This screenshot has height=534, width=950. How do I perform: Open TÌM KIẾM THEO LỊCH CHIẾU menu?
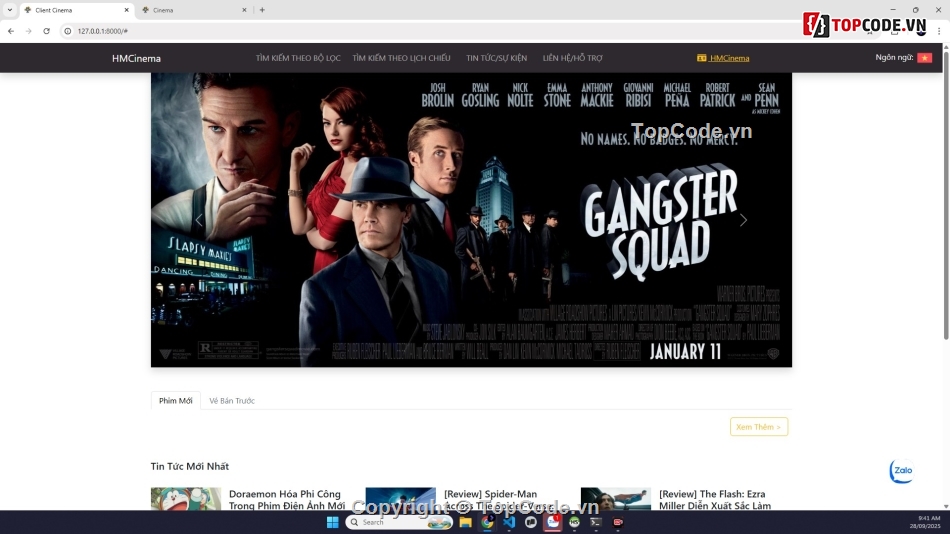pyautogui.click(x=401, y=58)
